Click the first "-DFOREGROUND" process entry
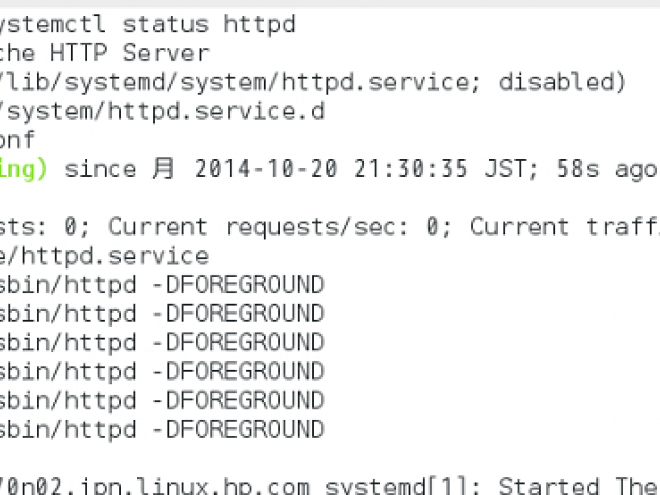Image resolution: width=660 pixels, height=495 pixels. (x=238, y=285)
